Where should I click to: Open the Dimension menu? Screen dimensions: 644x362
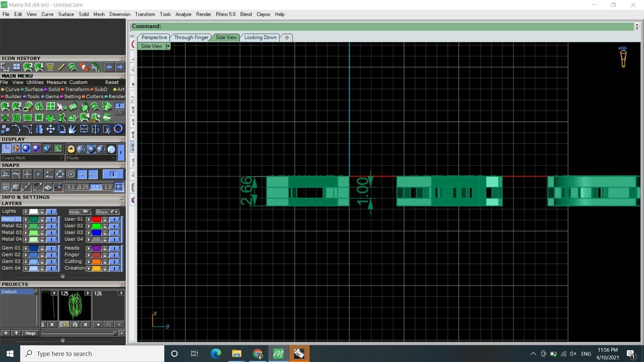(x=119, y=14)
